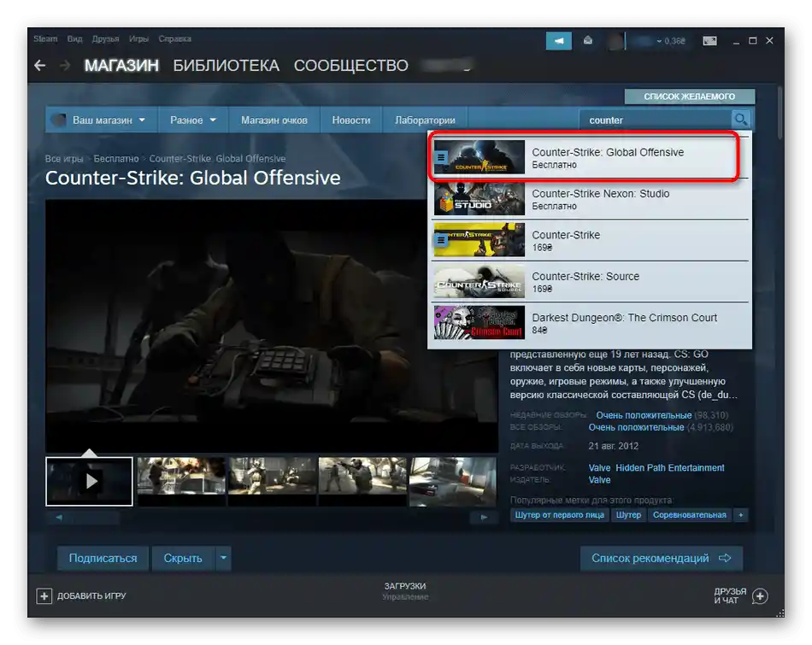
Task: Open the Справка menu
Action: [x=174, y=38]
